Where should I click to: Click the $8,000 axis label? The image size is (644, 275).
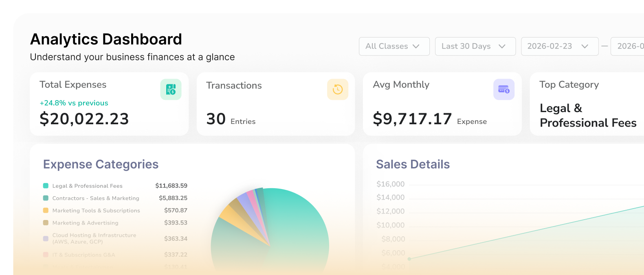coord(393,239)
